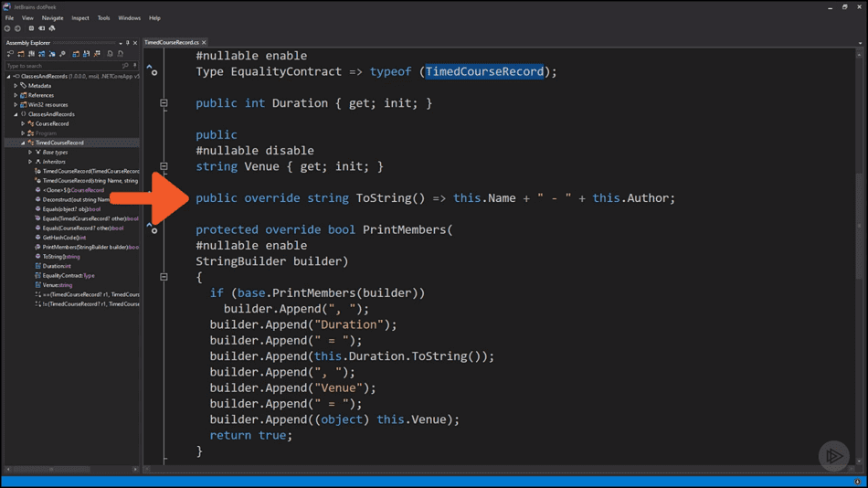This screenshot has width=868, height=488.
Task: Select Equals(object? obj) method row
Action: [x=71, y=209]
